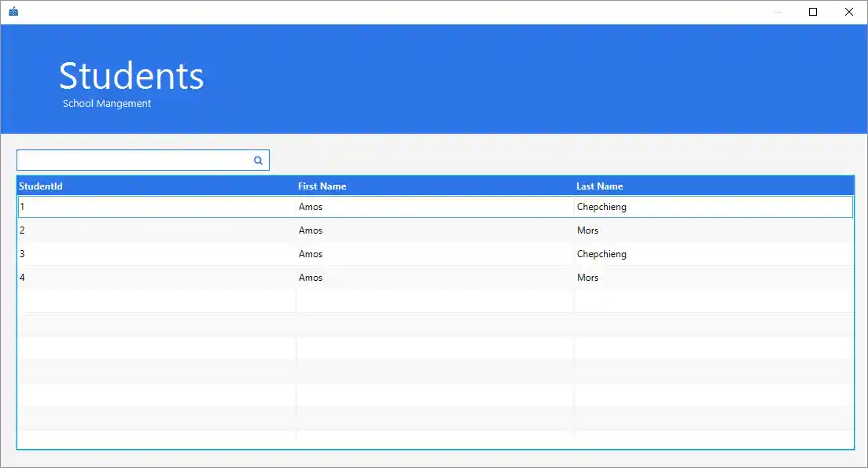
Task: Click last name Chepchieng in row 1
Action: pyautogui.click(x=601, y=207)
